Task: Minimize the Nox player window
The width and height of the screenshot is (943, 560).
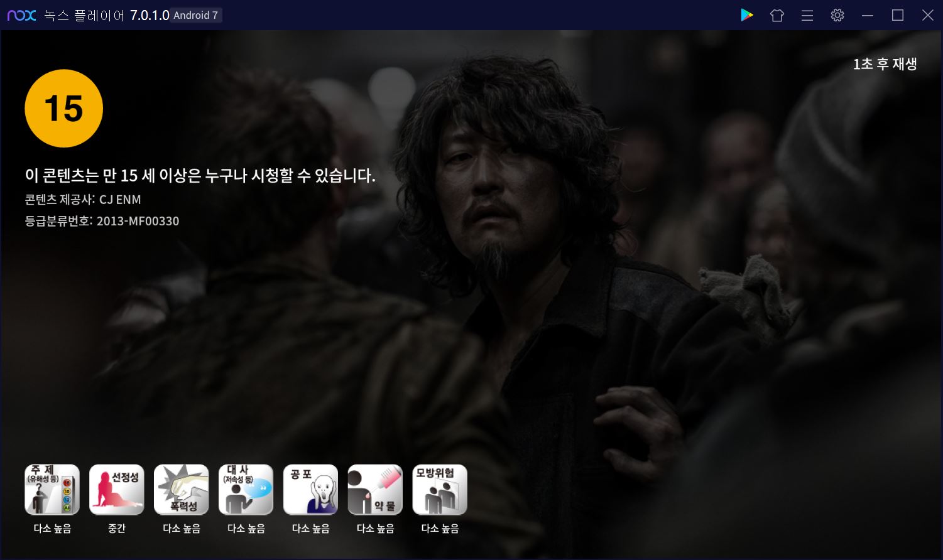Action: (x=868, y=15)
